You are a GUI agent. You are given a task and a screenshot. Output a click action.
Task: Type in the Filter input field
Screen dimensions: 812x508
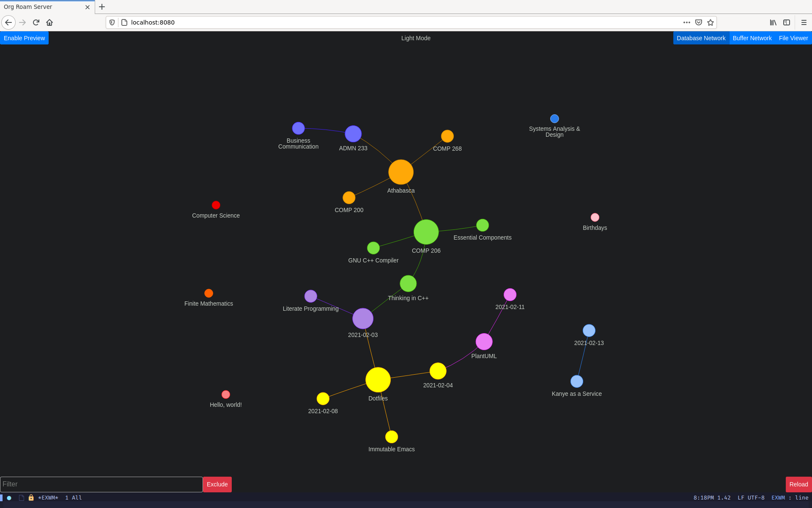tap(101, 483)
